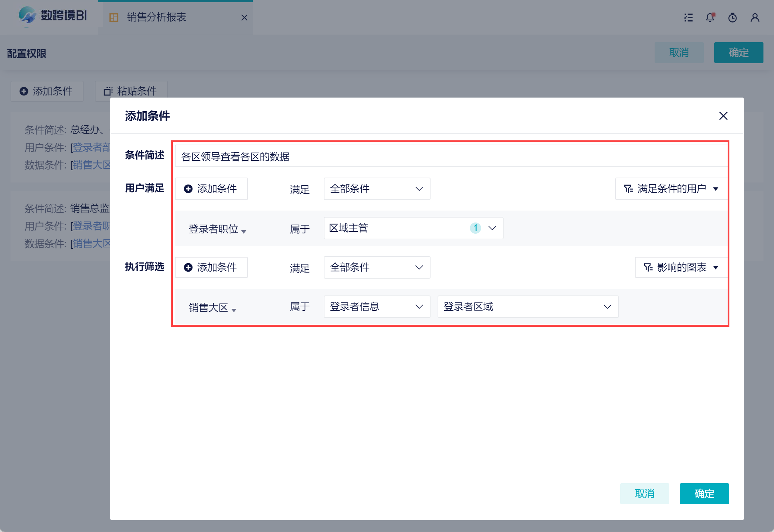The image size is (774, 532).
Task: Open 满足条件的用户 filter menu
Action: [x=671, y=189]
